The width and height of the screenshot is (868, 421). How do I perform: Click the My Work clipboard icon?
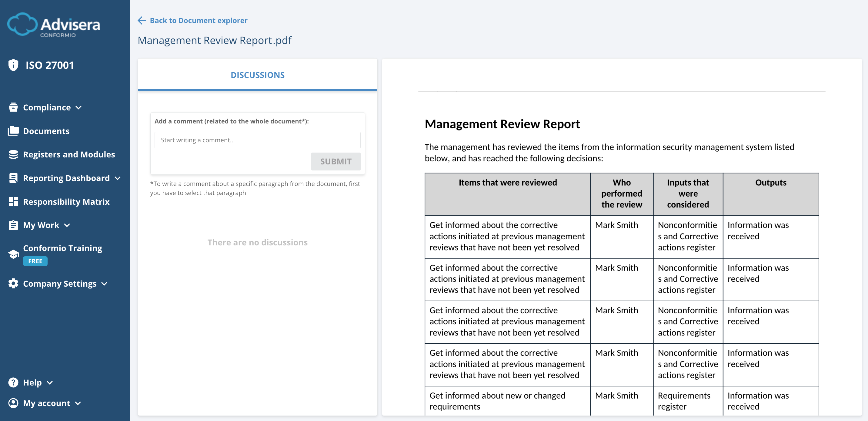(x=13, y=225)
